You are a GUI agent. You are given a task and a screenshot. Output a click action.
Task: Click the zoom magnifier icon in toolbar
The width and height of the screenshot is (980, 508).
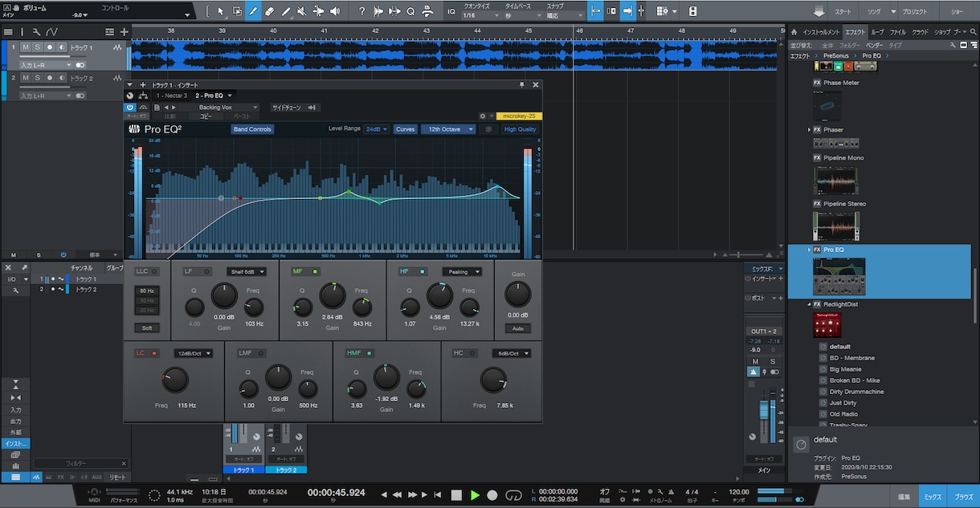[x=410, y=11]
